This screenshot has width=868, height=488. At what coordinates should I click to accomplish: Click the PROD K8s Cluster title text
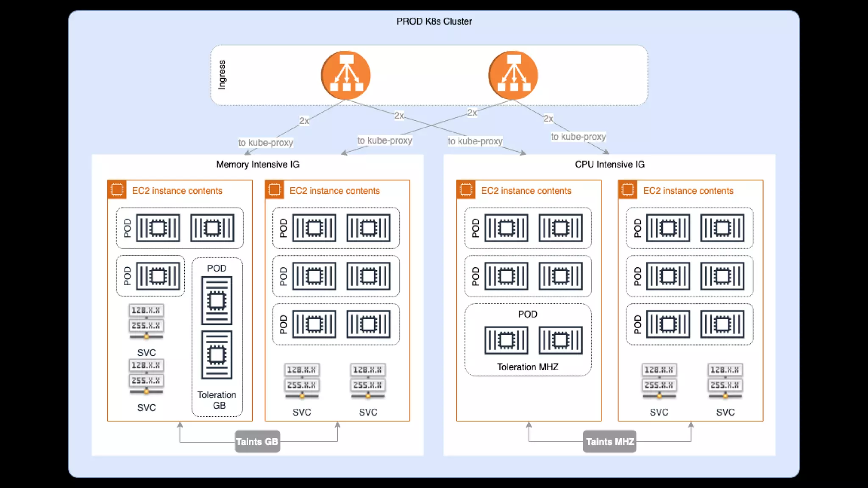(x=434, y=21)
